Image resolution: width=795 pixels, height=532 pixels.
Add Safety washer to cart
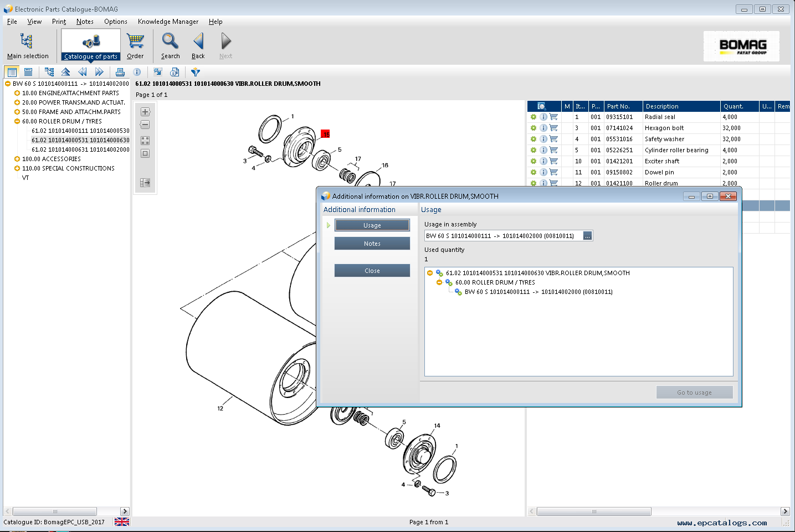pyautogui.click(x=553, y=139)
